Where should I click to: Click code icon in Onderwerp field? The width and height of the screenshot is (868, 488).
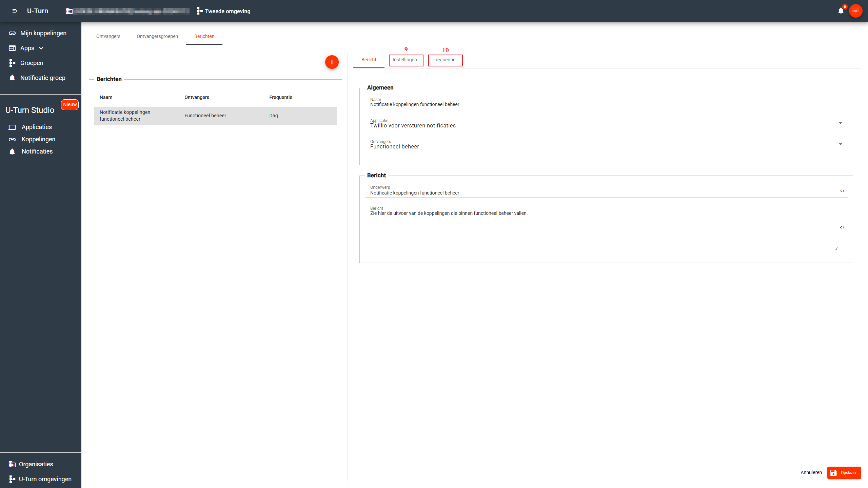pyautogui.click(x=842, y=191)
